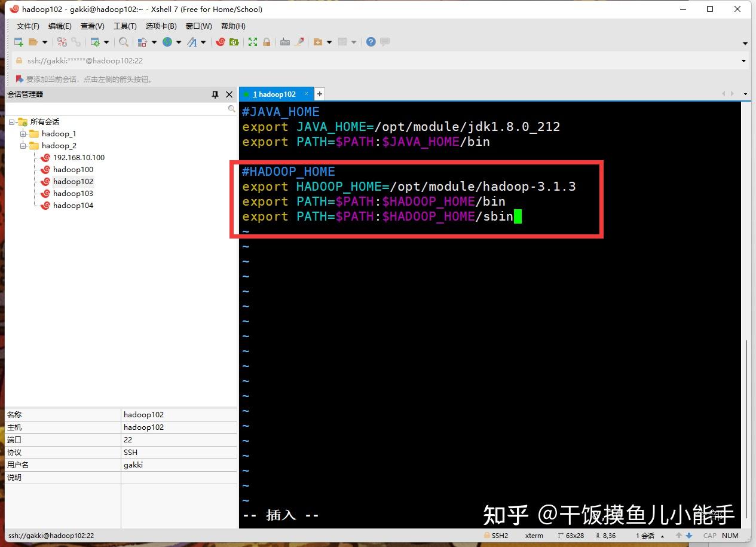The image size is (756, 547).
Task: Toggle the NUM indicator in the status bar
Action: pos(730,535)
